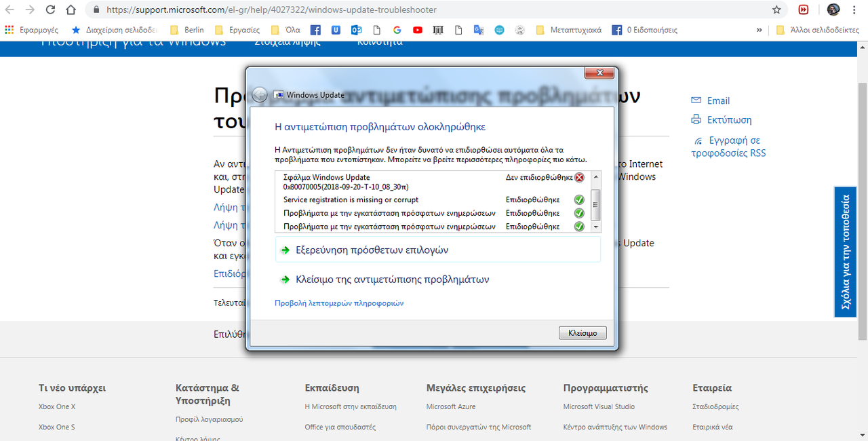868x441 pixels.
Task: Click the Email icon link in sidebar
Action: click(x=696, y=100)
